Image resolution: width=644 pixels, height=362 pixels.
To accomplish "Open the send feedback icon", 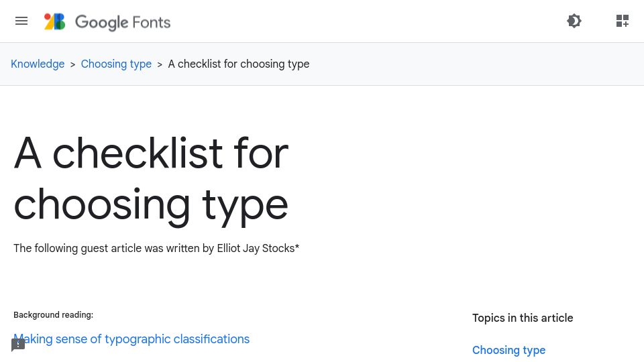I will (x=18, y=345).
